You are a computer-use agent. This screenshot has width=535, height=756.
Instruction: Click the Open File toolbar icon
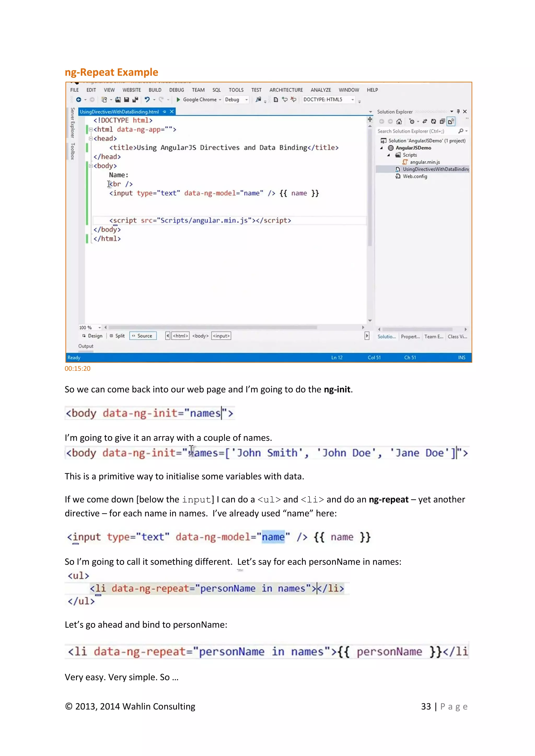[x=118, y=99]
